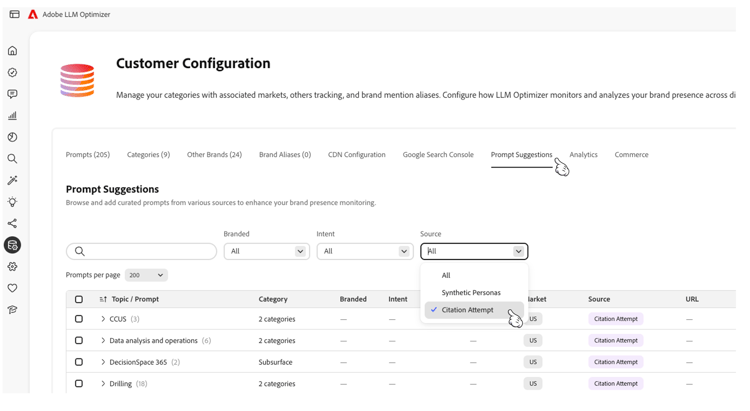Open the magnifier search icon in sidebar
The width and height of the screenshot is (750, 411).
pyautogui.click(x=12, y=158)
